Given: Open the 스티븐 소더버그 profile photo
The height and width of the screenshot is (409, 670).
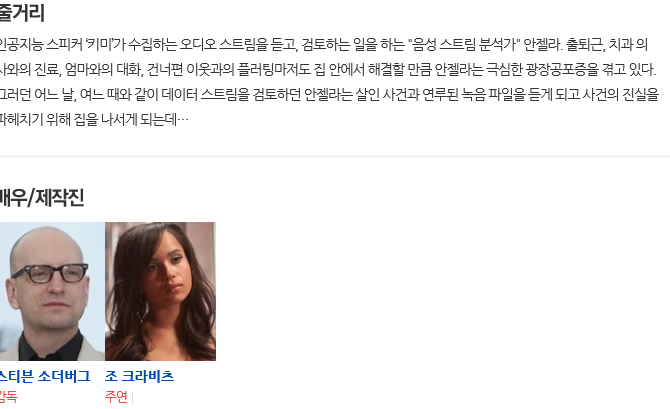Looking at the screenshot, I should point(52,291).
